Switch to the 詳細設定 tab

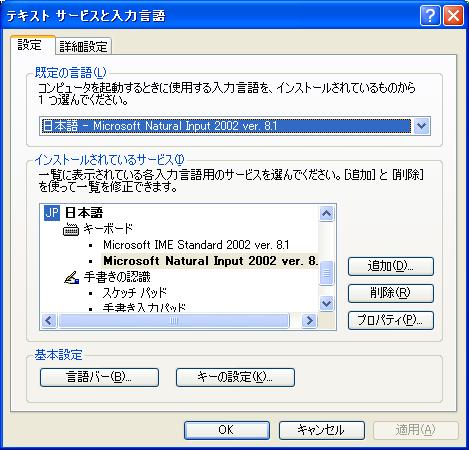click(x=83, y=46)
